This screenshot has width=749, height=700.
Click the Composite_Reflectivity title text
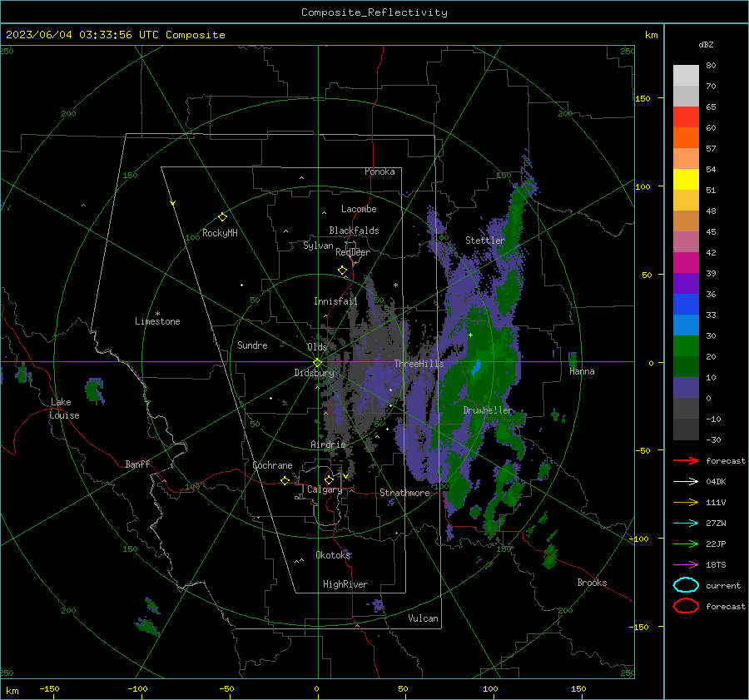(x=374, y=12)
